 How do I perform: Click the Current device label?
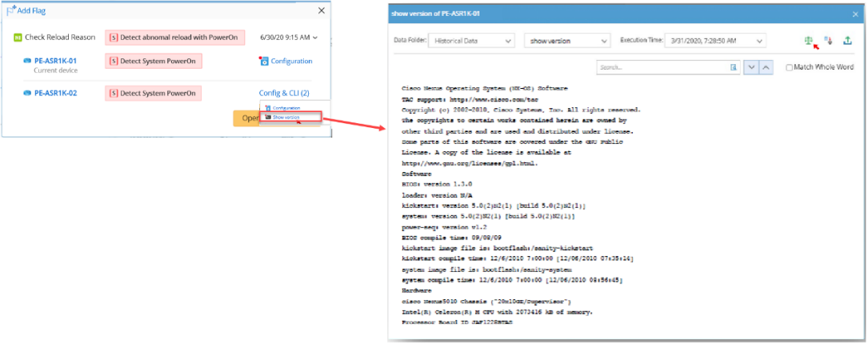(55, 70)
